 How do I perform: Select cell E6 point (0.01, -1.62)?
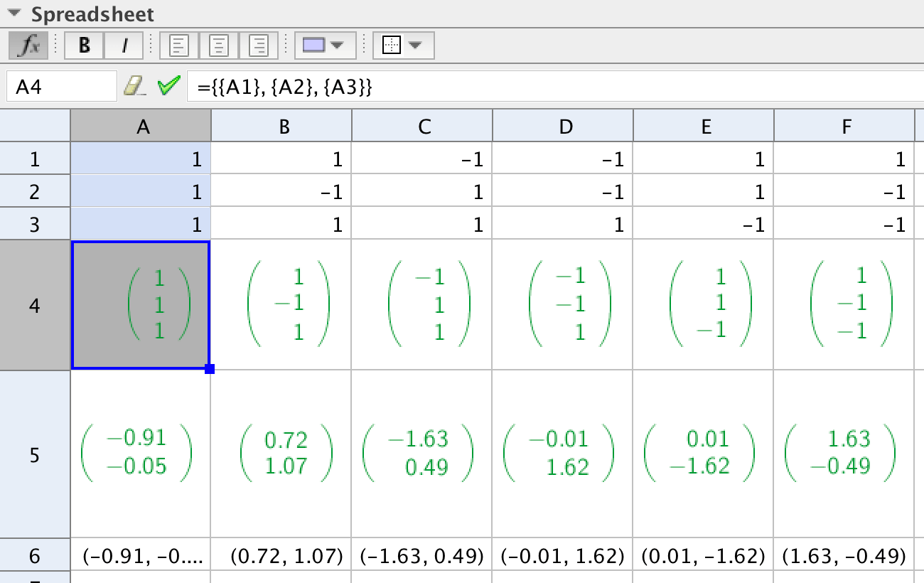(x=704, y=555)
